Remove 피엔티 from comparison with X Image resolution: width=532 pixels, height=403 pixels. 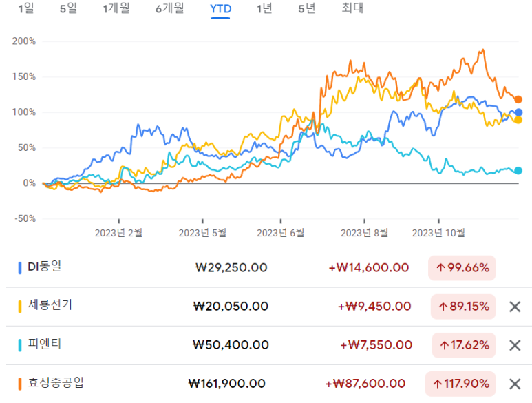(x=515, y=345)
